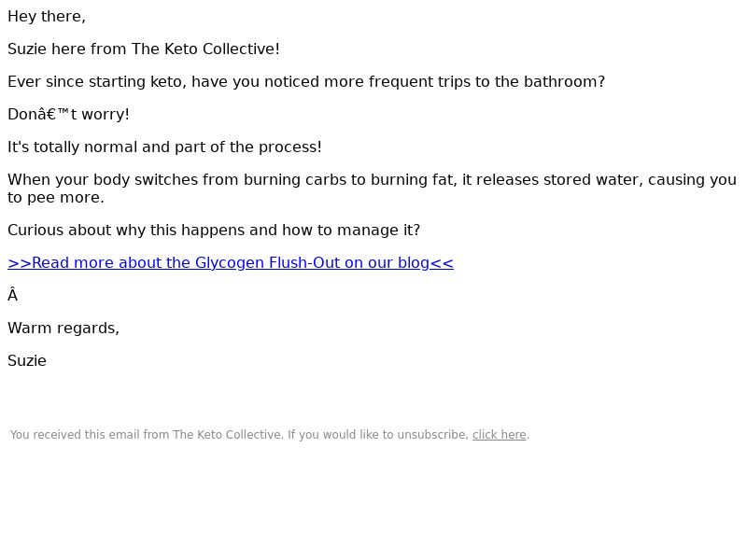Click the 'click here' unsubscribe link
The image size is (747, 560).
click(499, 435)
